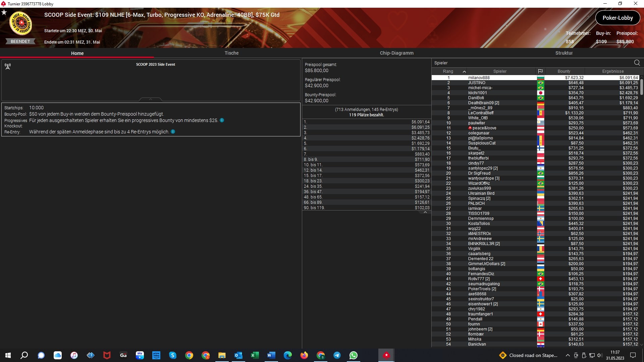Image resolution: width=644 pixels, height=362 pixels.
Task: Switch to the Chip-Diagramm tab
Action: 396,53
